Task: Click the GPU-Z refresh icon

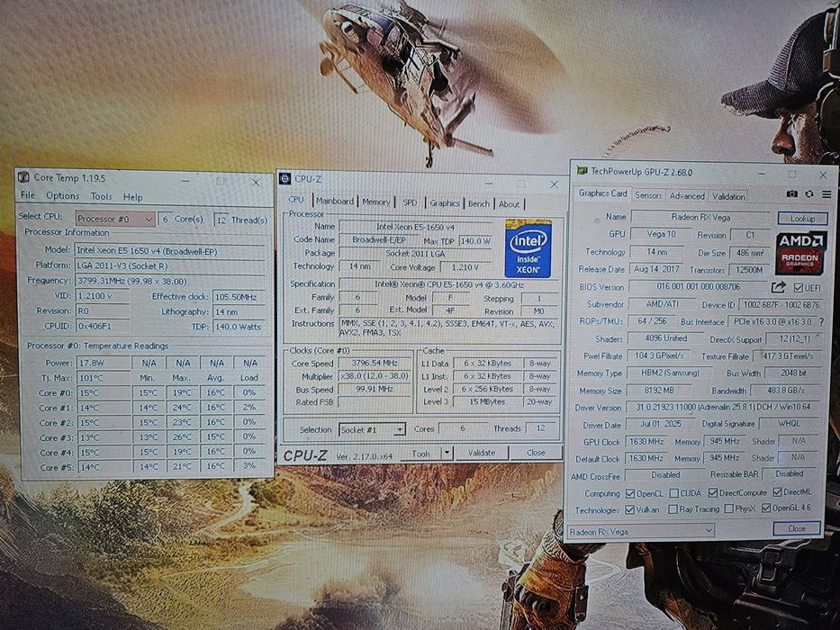Action: 809,193
